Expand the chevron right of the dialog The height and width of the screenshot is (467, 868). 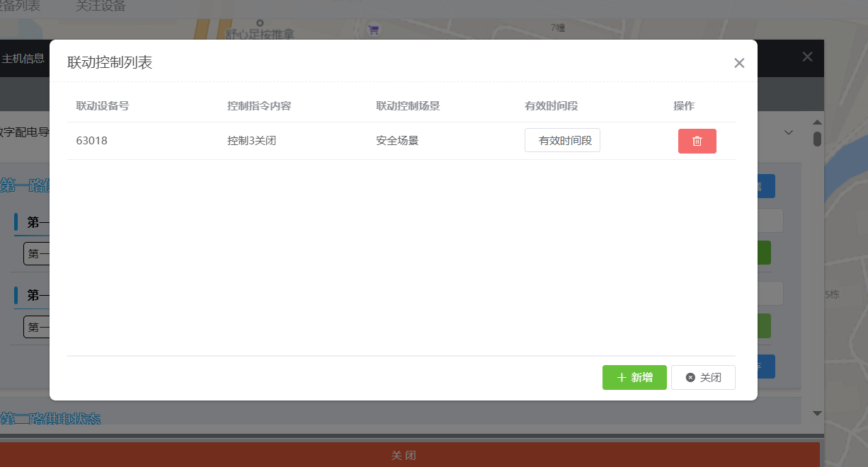[x=789, y=132]
